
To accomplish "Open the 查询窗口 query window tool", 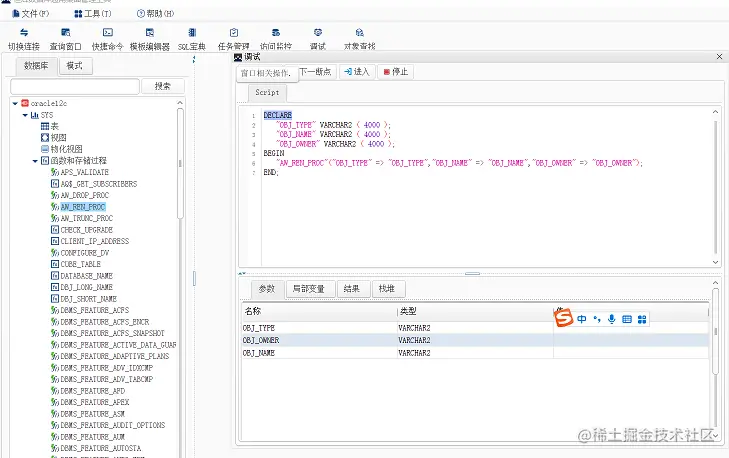I will [x=66, y=32].
